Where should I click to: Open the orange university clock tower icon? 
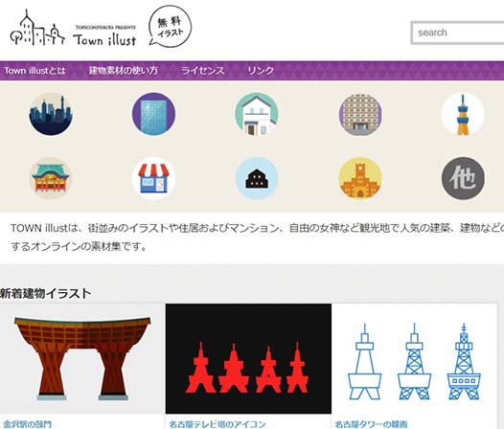[x=360, y=178]
